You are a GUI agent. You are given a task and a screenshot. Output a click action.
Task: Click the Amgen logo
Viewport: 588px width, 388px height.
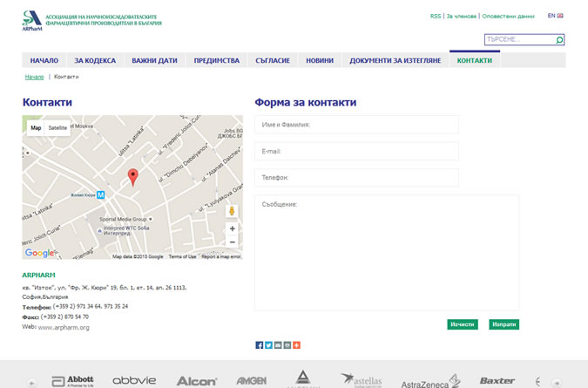[x=251, y=381]
